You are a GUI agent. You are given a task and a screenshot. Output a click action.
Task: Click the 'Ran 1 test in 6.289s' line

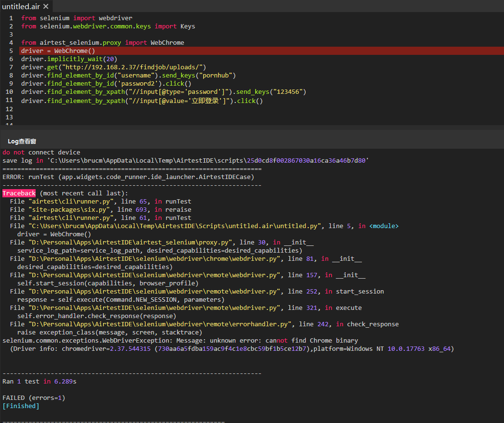[x=39, y=381]
